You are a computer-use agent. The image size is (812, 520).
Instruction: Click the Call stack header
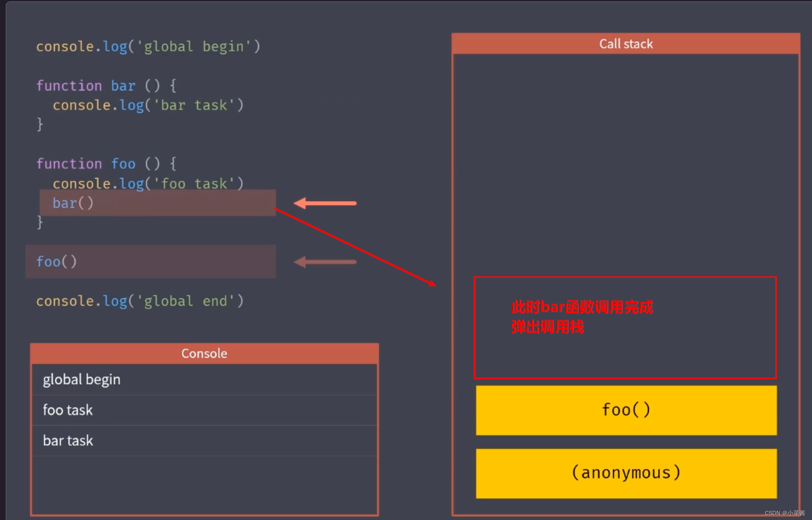click(x=626, y=44)
